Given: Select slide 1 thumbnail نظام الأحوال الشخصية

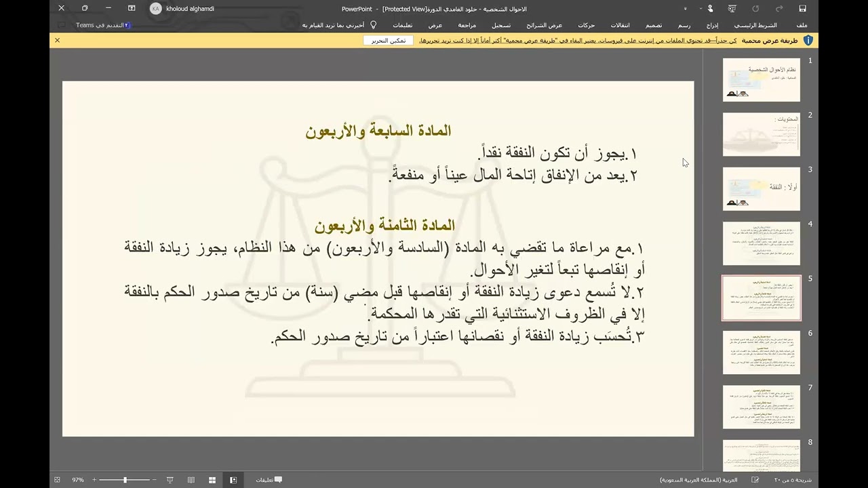Looking at the screenshot, I should 761,80.
